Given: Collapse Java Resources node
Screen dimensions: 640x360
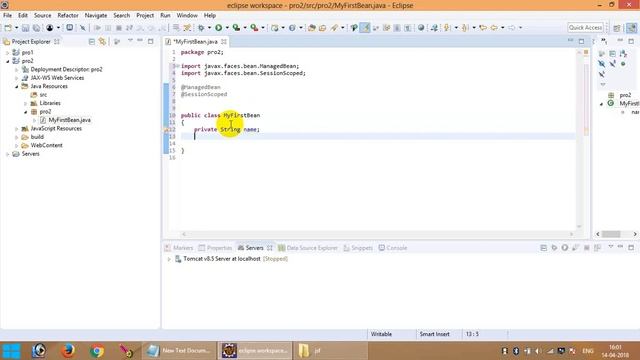Looking at the screenshot, I should click(17, 87).
